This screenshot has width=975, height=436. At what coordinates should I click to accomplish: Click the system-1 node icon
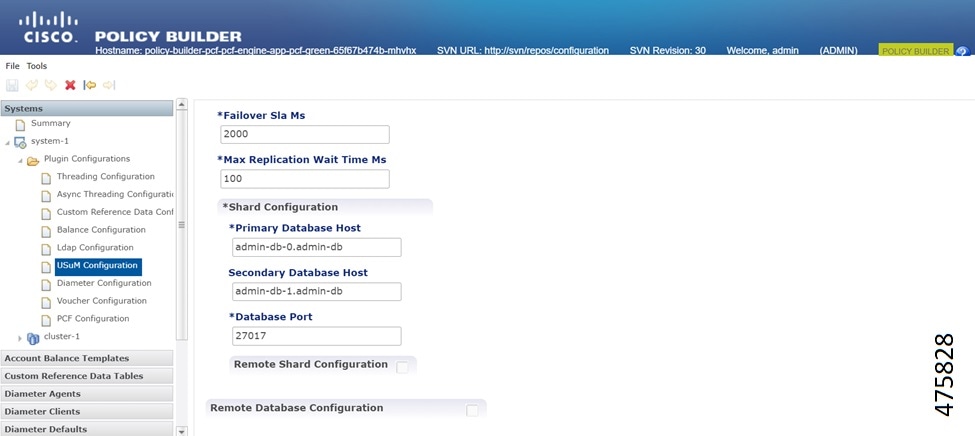[x=20, y=142]
